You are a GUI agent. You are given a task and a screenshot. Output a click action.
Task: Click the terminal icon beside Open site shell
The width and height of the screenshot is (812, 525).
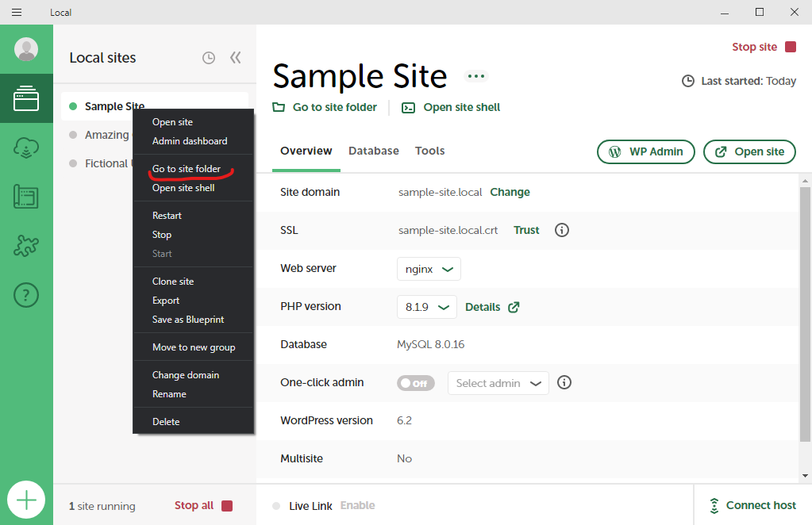[x=409, y=108]
